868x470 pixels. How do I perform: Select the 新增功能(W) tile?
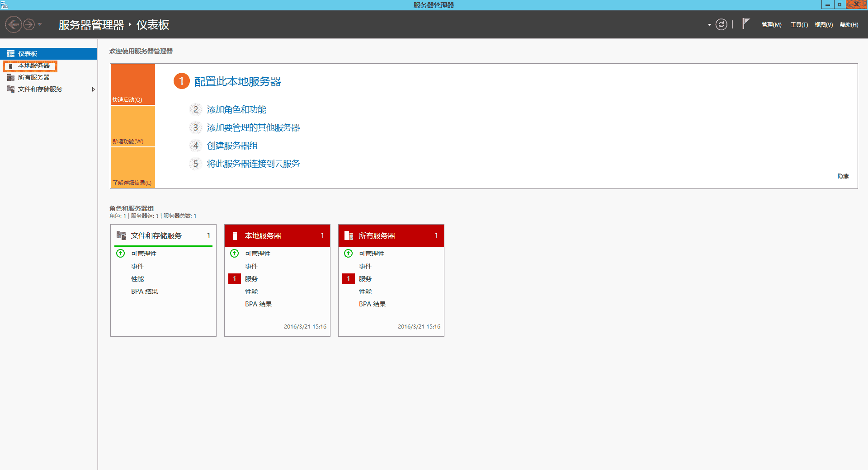(x=133, y=126)
